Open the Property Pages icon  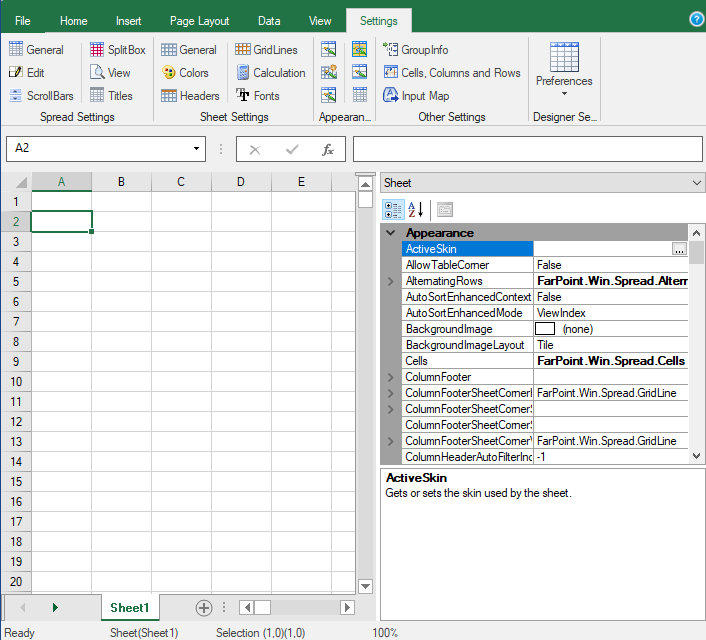coord(445,210)
